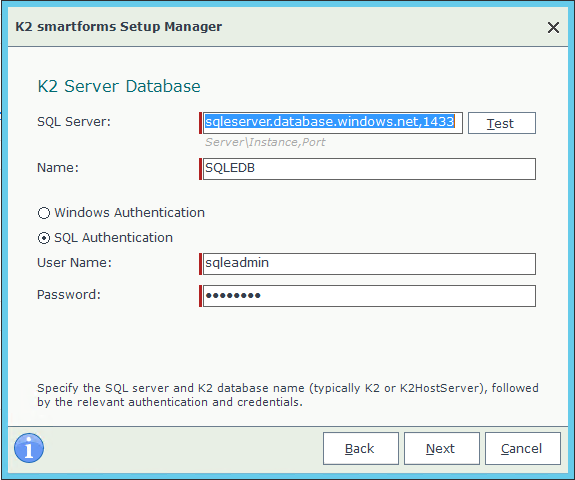The width and height of the screenshot is (575, 480).
Task: Click the SQL Server: label
Action: [74, 122]
